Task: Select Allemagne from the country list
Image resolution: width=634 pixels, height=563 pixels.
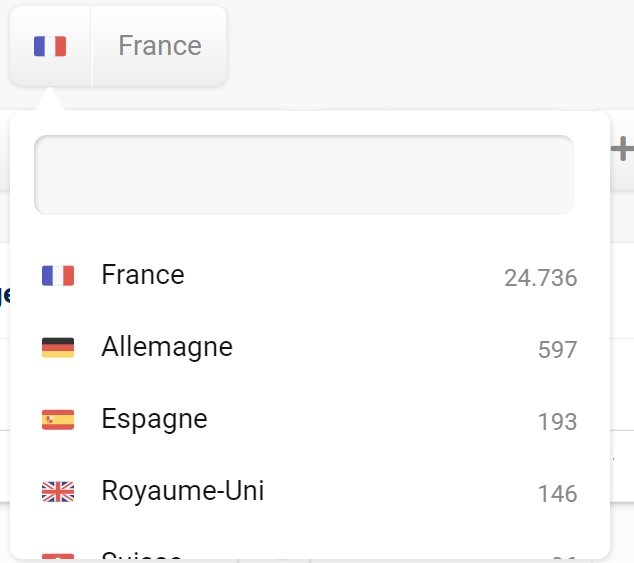Action: pos(309,347)
